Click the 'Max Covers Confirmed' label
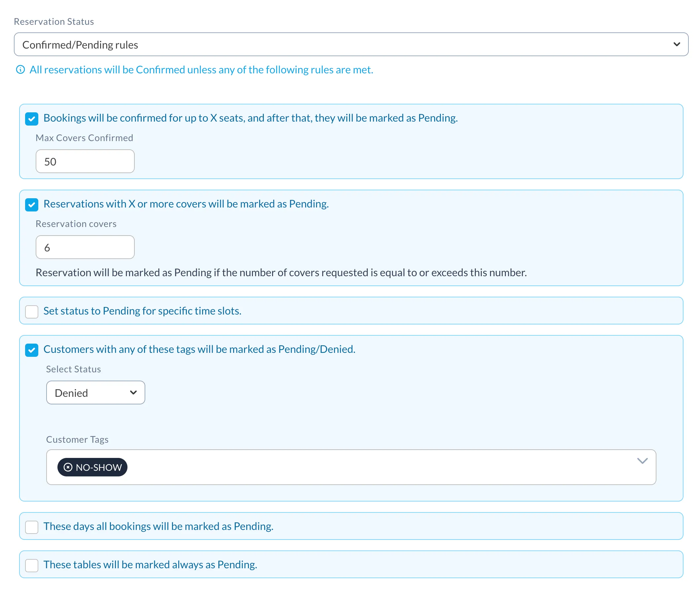700x598 pixels. click(85, 138)
